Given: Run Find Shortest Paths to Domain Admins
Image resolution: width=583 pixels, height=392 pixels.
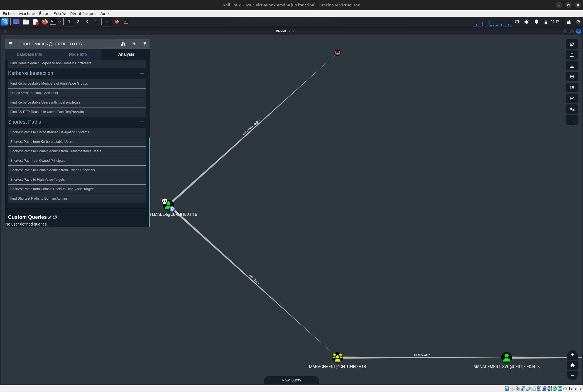Looking at the screenshot, I should pyautogui.click(x=39, y=199).
